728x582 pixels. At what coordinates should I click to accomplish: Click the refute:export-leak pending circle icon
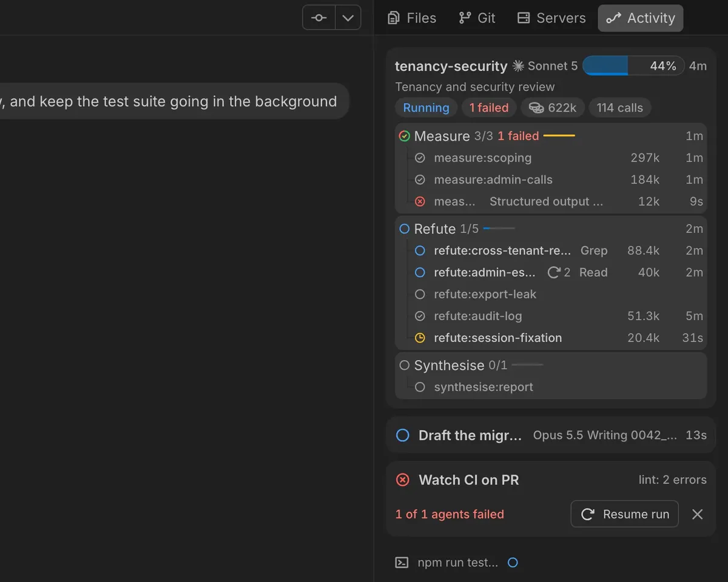[x=420, y=294]
